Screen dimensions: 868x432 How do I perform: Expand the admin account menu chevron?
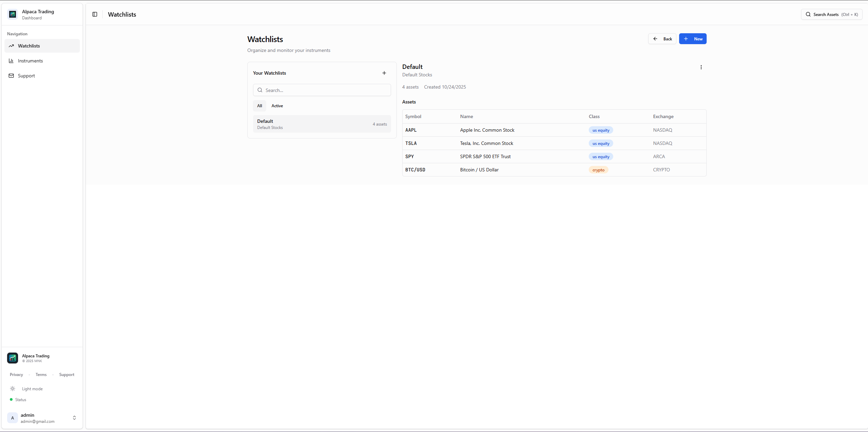[74, 418]
